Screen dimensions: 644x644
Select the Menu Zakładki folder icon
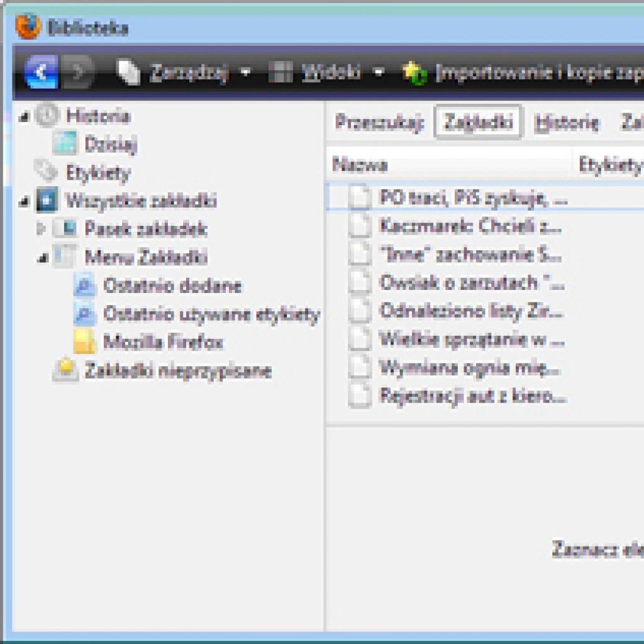tap(65, 257)
